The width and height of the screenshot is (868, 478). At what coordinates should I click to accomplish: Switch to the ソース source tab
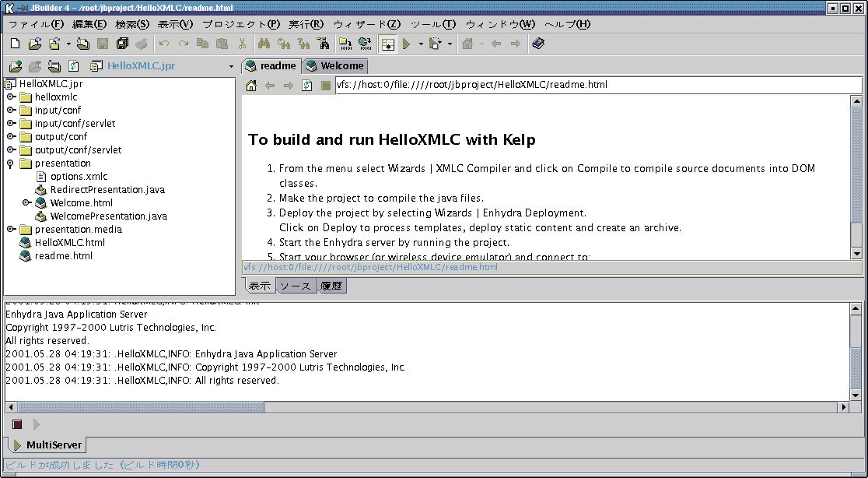pos(296,286)
